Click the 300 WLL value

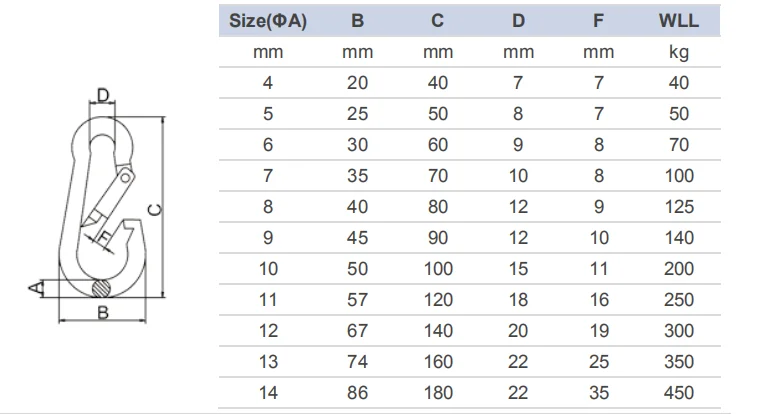click(x=679, y=332)
